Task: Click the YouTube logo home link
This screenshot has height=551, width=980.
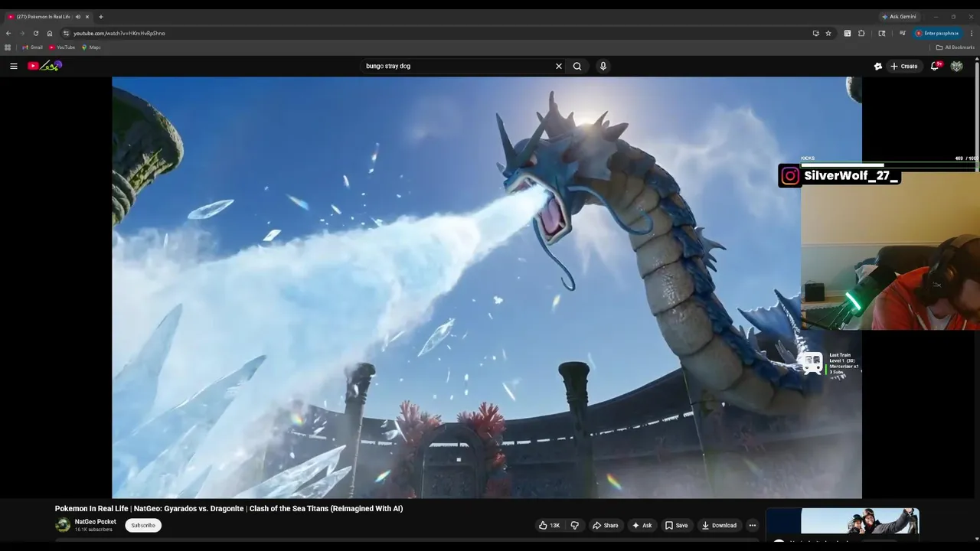Action: [44, 66]
